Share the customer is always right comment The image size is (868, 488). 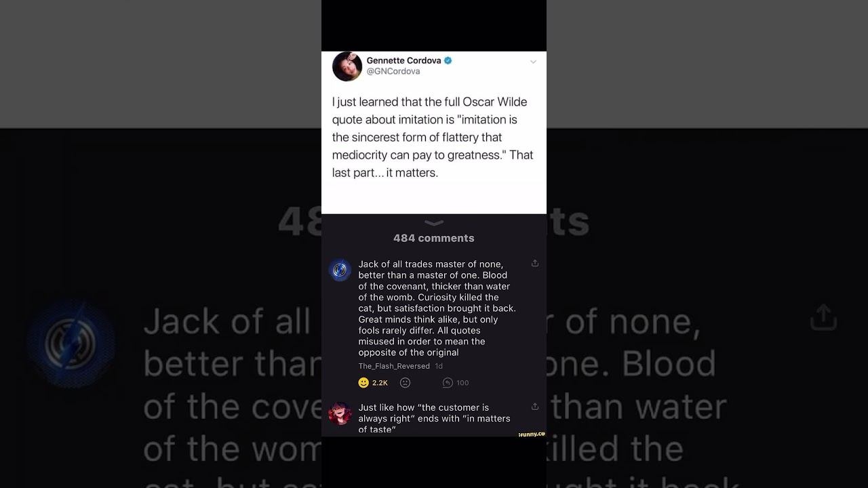tap(535, 406)
